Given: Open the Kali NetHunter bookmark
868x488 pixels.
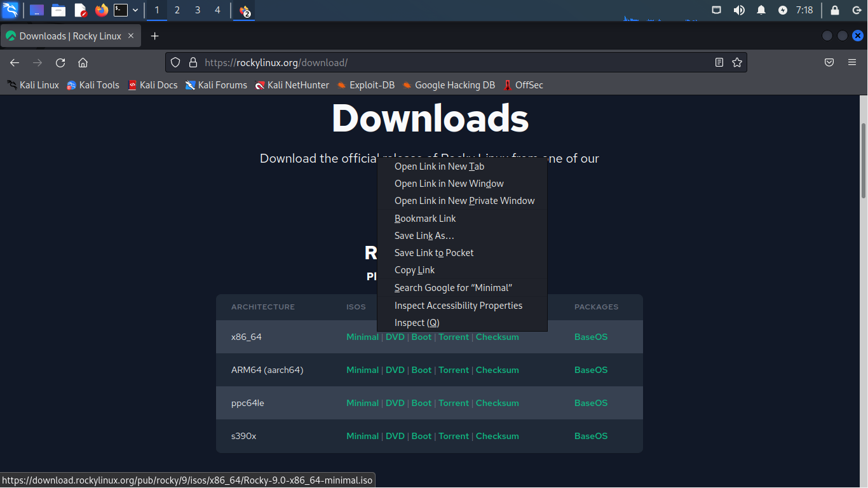Looking at the screenshot, I should tap(292, 85).
